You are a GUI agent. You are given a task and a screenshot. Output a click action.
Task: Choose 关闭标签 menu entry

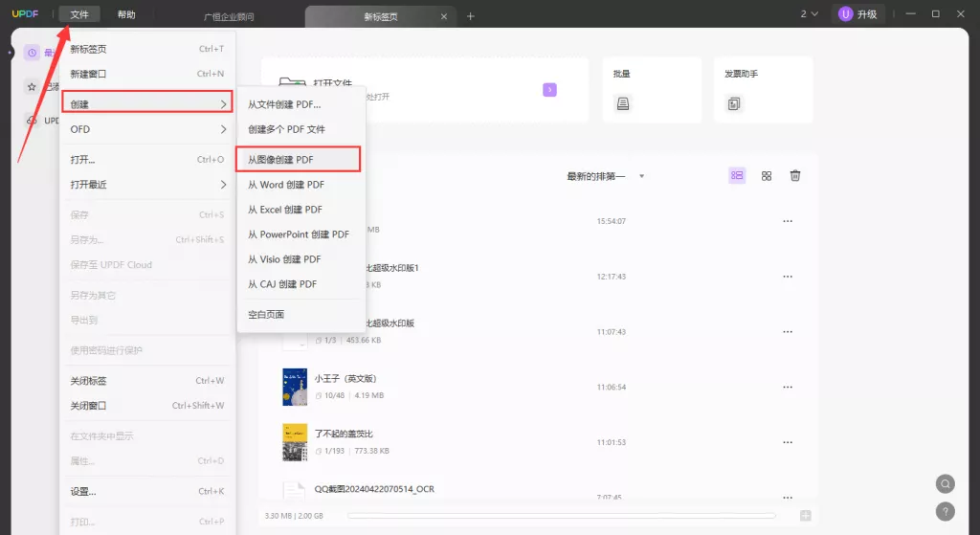tap(146, 381)
